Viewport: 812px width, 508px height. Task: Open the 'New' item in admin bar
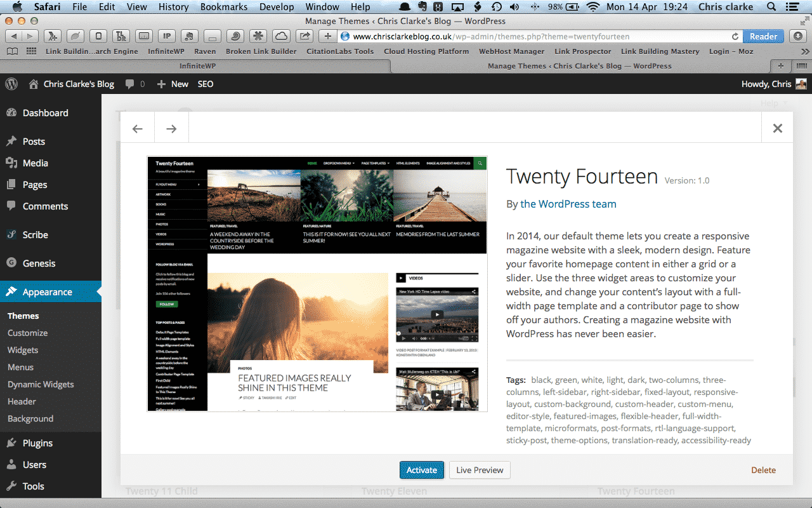[173, 84]
